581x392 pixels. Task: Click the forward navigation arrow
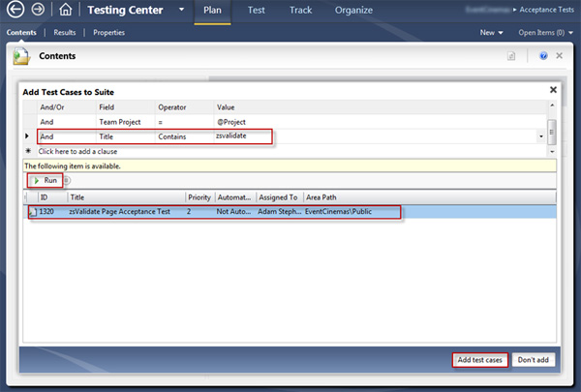(38, 13)
